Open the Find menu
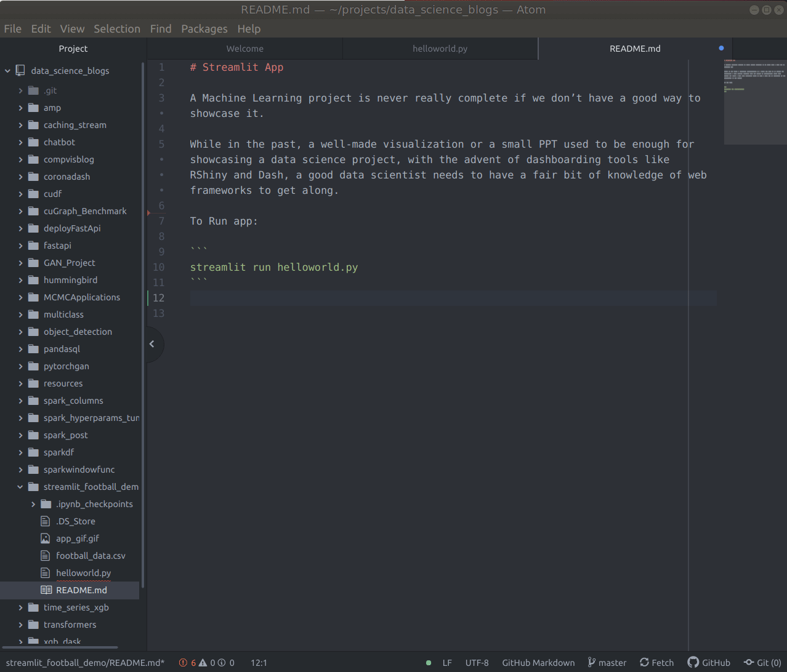Screen dimensions: 787x672 point(161,29)
